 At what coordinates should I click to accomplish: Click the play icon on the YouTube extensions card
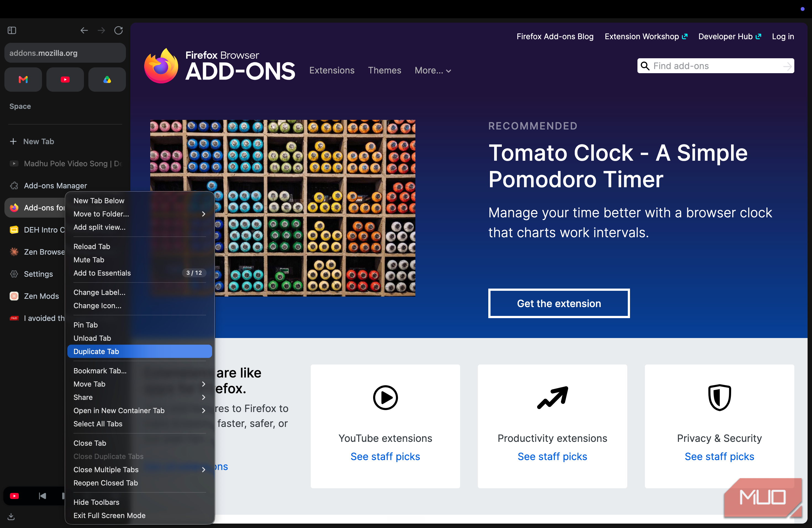(385, 397)
